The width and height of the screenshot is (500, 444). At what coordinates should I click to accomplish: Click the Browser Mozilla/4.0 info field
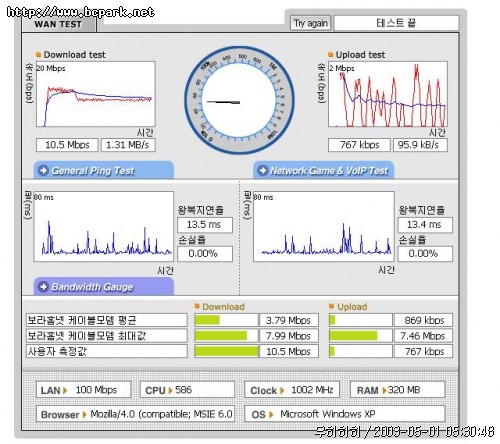(x=135, y=414)
